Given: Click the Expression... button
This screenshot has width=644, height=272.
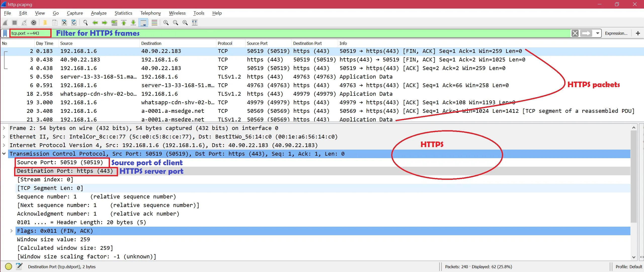Looking at the screenshot, I should pyautogui.click(x=616, y=33).
